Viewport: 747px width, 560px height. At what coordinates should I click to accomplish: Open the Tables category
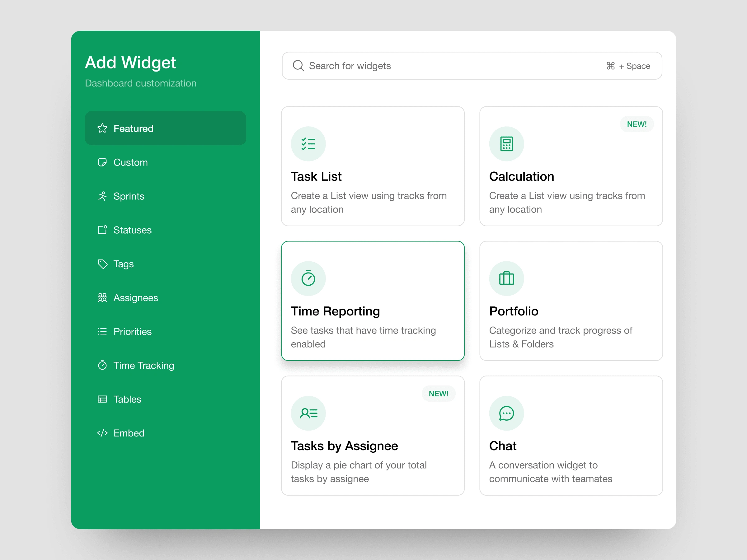click(x=127, y=399)
